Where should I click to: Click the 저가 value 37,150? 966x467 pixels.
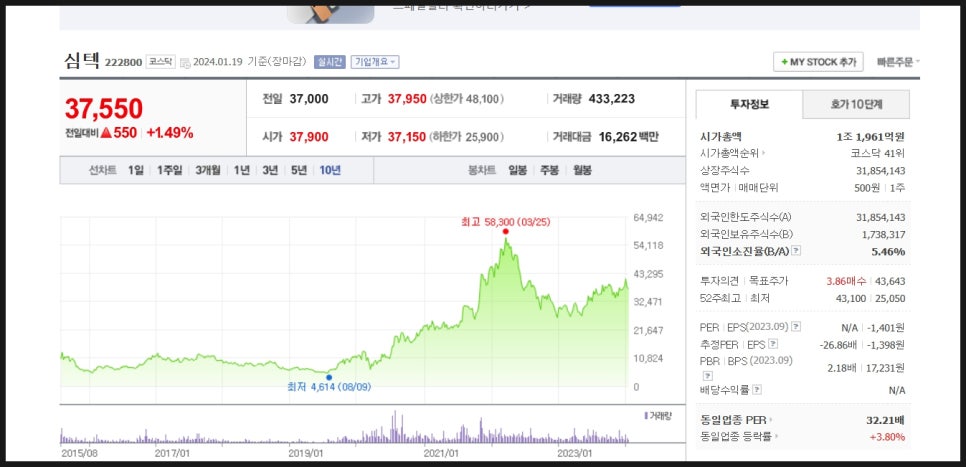point(407,137)
